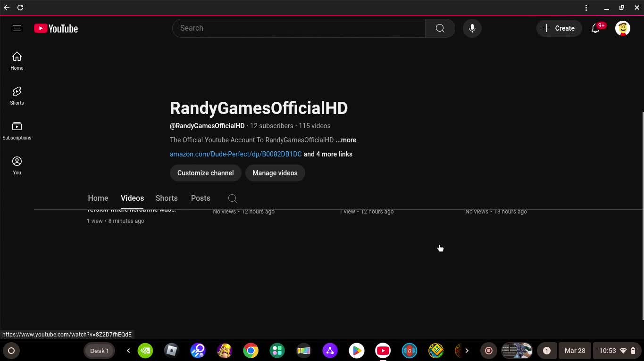The height and width of the screenshot is (361, 644).
Task: Switch to the Shorts tab
Action: 167,198
